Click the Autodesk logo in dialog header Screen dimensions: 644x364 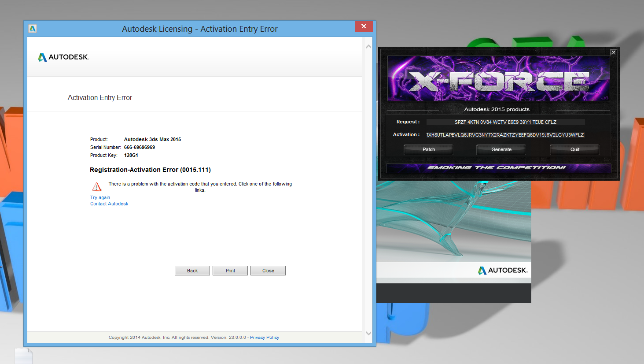(63, 57)
